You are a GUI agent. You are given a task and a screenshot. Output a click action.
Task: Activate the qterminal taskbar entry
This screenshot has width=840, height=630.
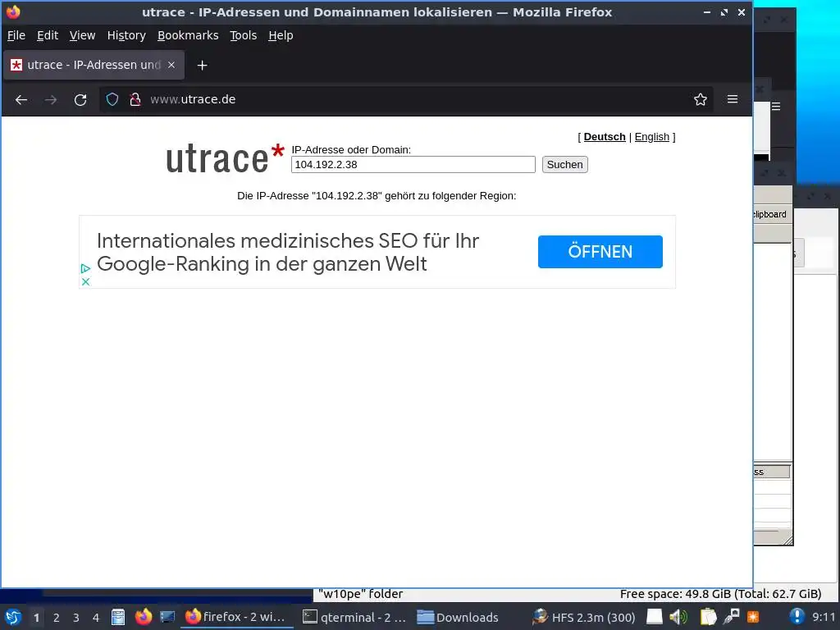tap(354, 617)
